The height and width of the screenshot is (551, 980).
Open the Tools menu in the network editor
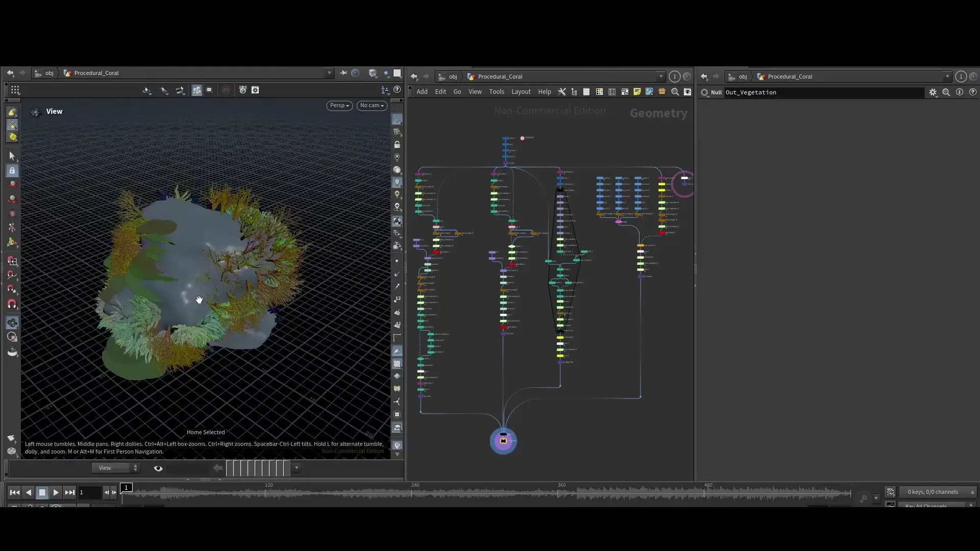pos(497,92)
